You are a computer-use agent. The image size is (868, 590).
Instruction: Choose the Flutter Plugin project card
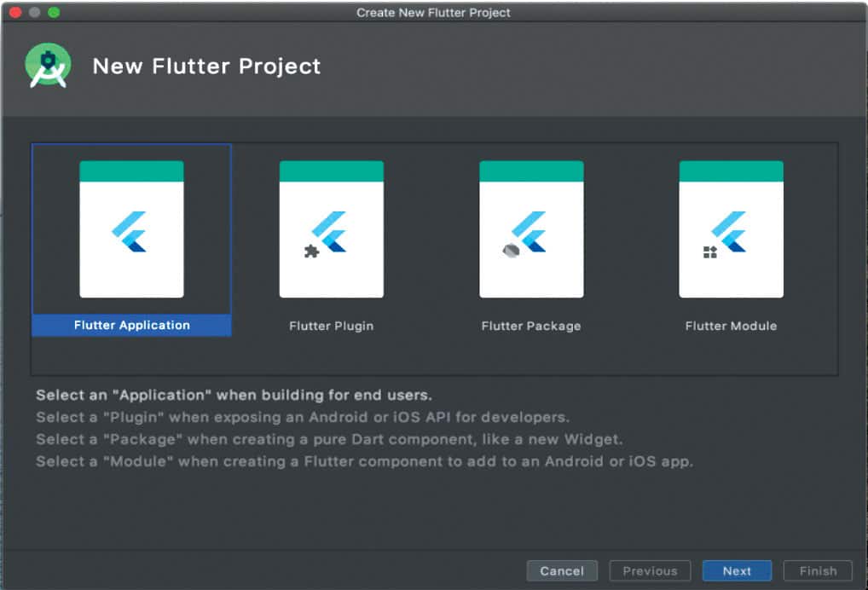tap(331, 229)
